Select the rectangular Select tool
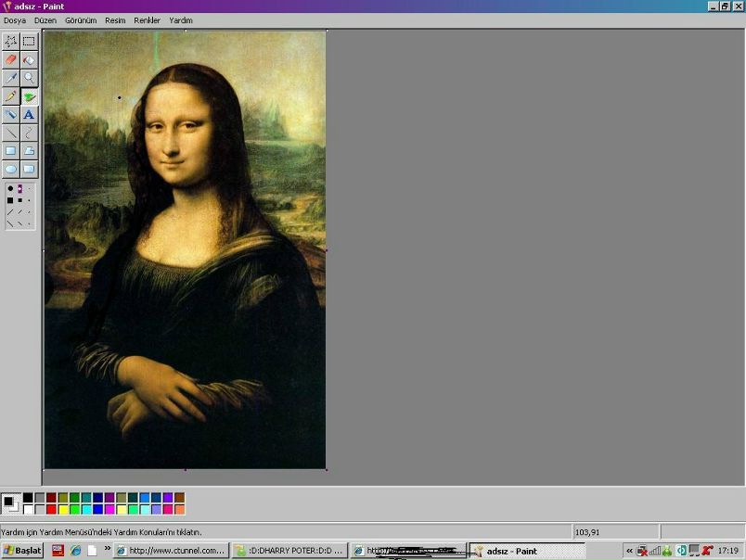The height and width of the screenshot is (560, 746). pos(29,41)
